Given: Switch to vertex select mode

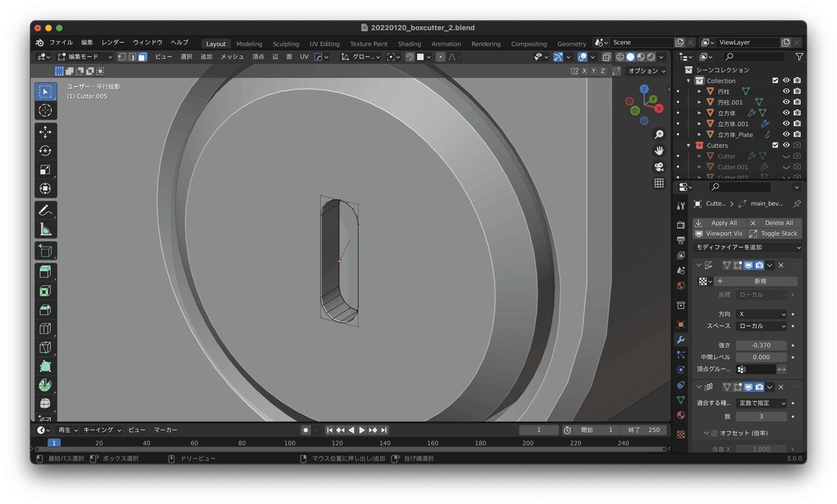Looking at the screenshot, I should click(x=122, y=57).
